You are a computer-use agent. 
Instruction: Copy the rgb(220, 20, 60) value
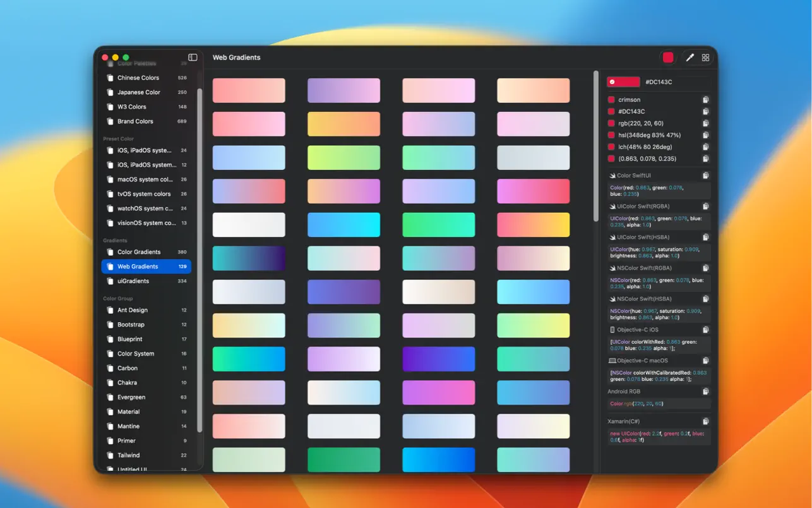pos(705,123)
